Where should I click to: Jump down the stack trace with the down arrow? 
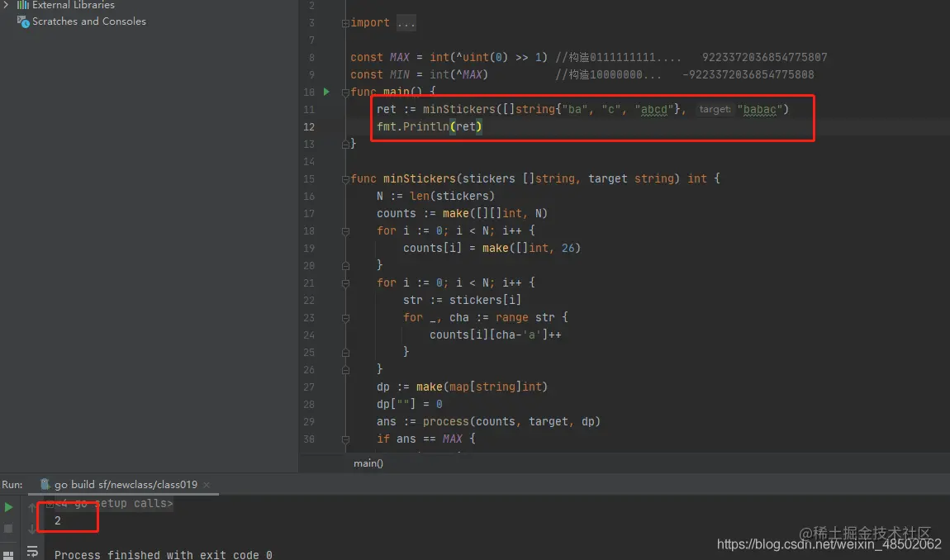point(32,529)
